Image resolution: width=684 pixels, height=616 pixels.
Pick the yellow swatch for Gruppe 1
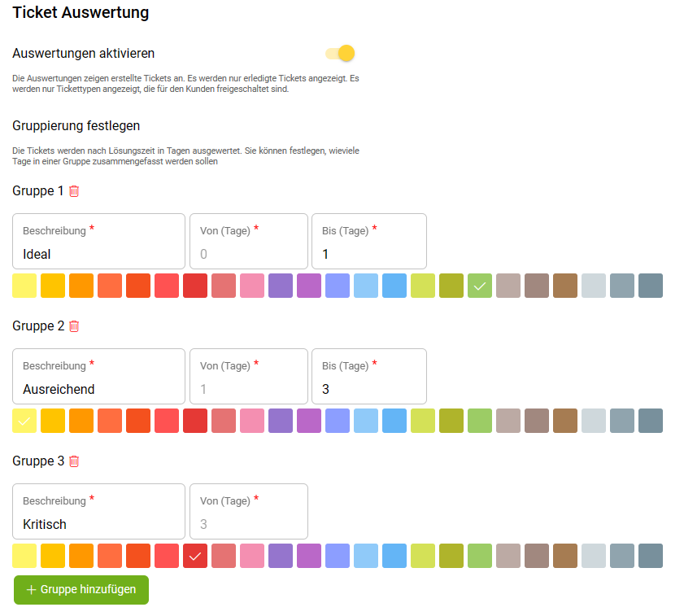(24, 286)
